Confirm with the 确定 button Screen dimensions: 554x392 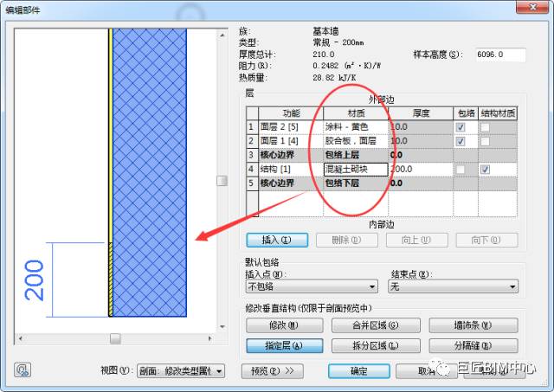coord(359,371)
